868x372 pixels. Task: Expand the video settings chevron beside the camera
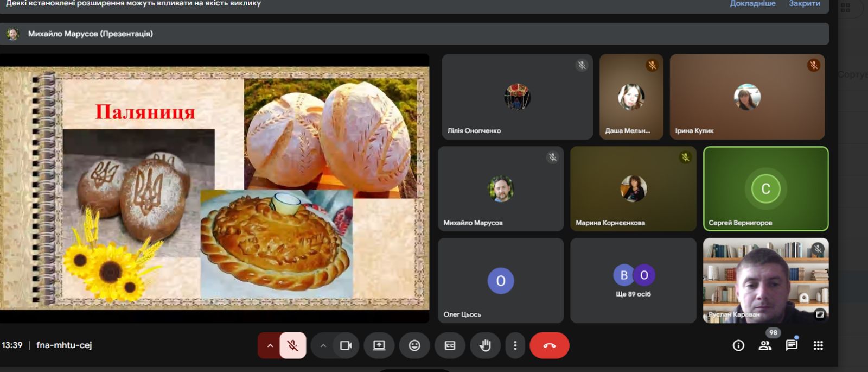(323, 345)
